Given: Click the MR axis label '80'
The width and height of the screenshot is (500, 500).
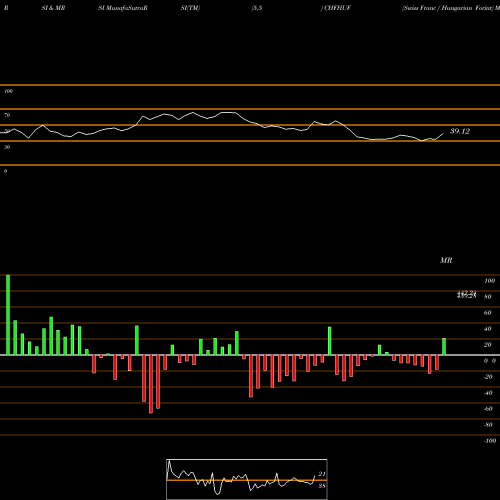Looking at the screenshot, I should coord(488,297).
